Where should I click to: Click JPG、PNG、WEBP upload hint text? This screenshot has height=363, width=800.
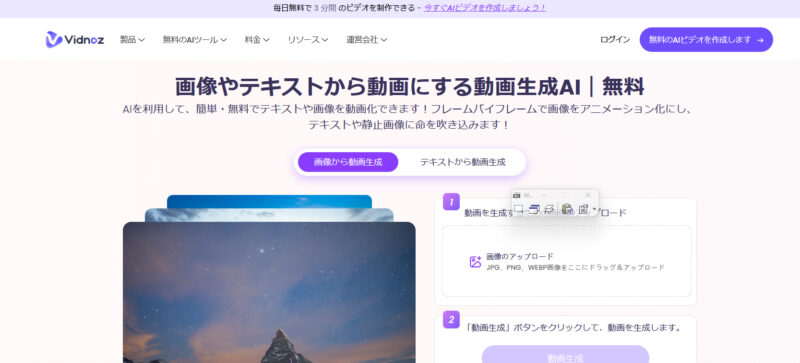pyautogui.click(x=575, y=268)
